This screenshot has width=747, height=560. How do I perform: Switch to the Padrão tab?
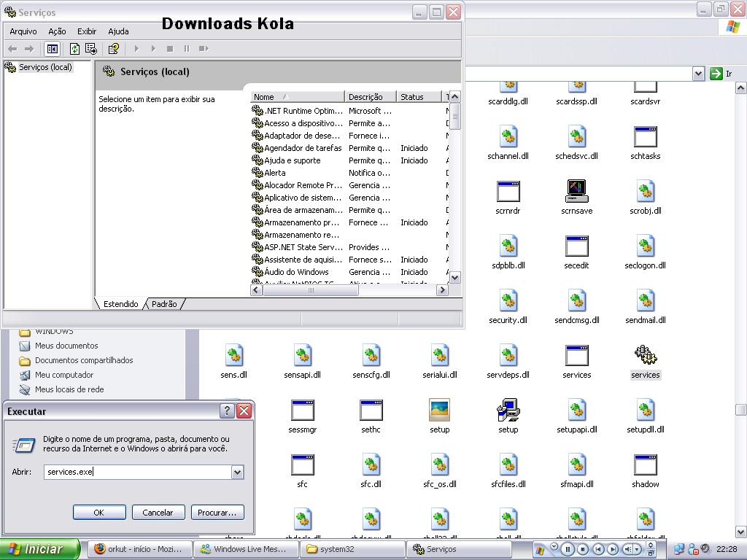point(164,304)
